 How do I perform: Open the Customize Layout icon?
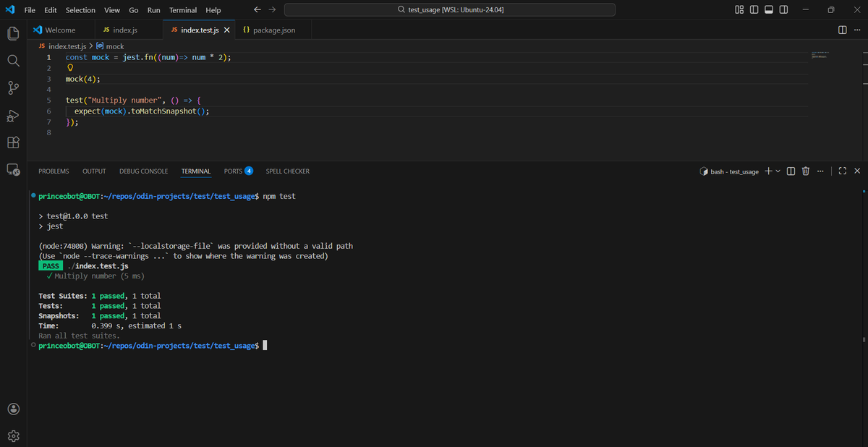(739, 9)
